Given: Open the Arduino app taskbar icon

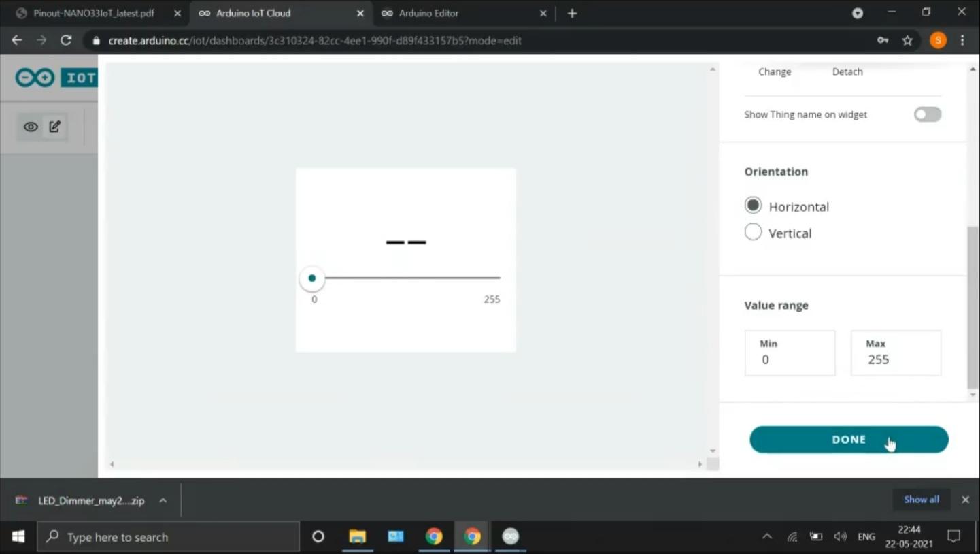Looking at the screenshot, I should pos(511,537).
